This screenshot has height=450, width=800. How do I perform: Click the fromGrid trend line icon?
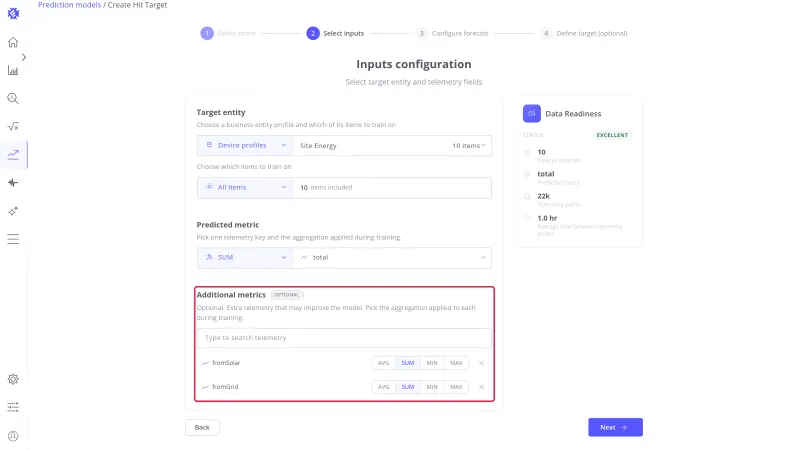205,387
